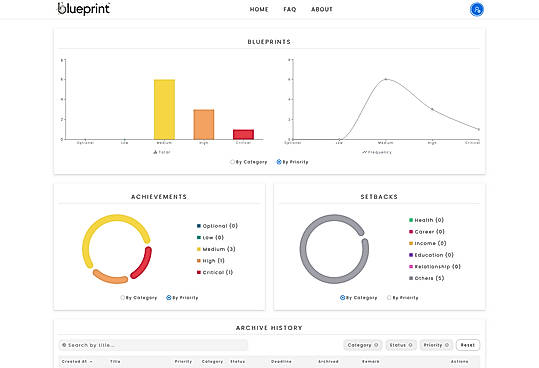539x368 pixels.
Task: Focus the Search by title field
Action: 153,345
